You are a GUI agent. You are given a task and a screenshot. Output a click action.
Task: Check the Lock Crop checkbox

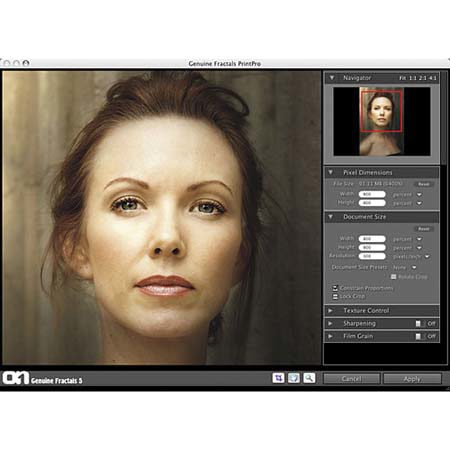[x=335, y=296]
